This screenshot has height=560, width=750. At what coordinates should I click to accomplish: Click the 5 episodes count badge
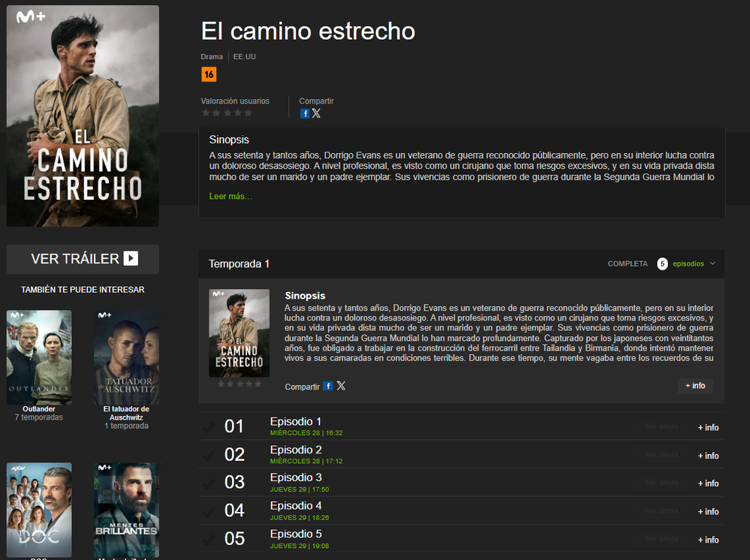pos(662,263)
